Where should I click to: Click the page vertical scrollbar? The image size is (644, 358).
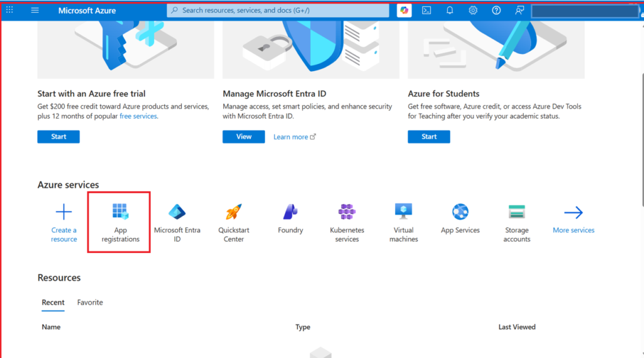[641, 139]
